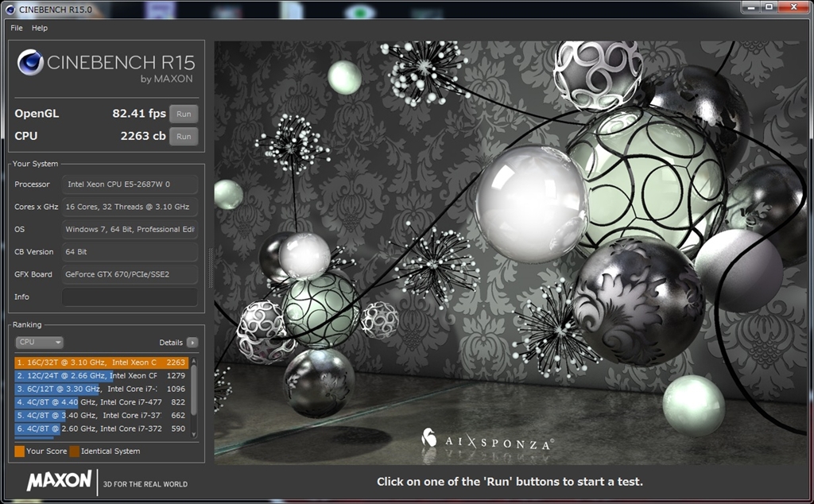
Task: Click the ranking list scroll down arrow
Action: [x=194, y=435]
